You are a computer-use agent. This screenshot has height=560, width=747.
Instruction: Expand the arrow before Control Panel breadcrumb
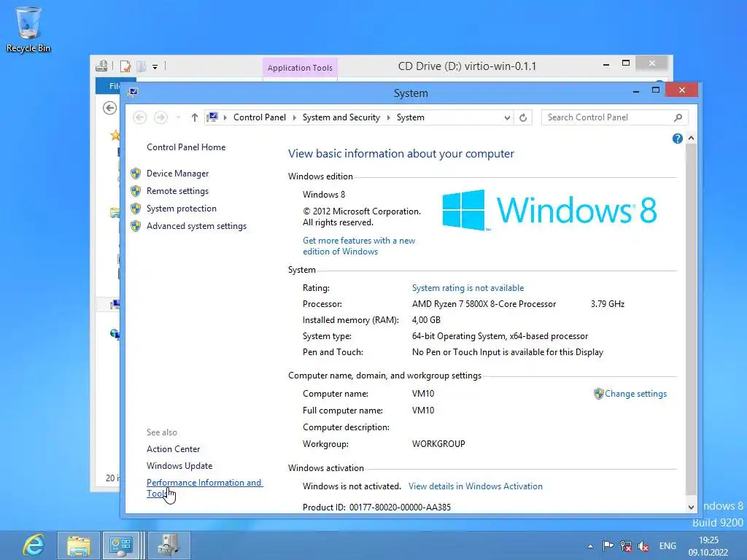(225, 117)
